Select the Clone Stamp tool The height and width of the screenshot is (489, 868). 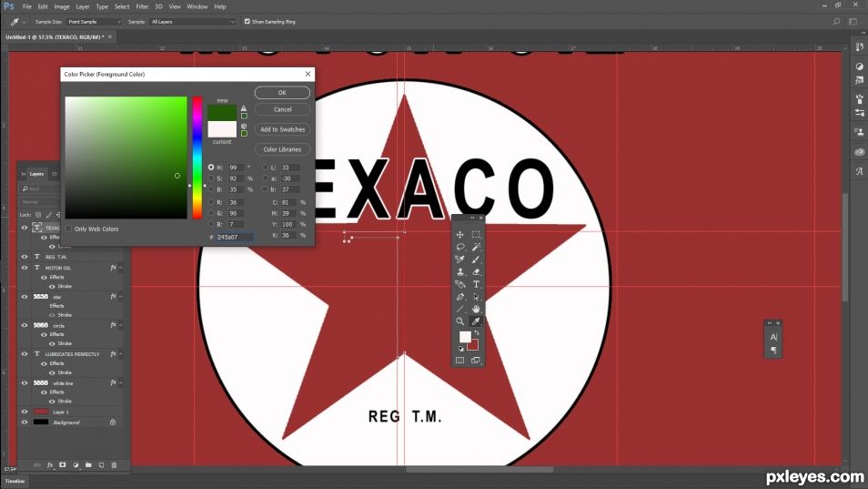click(460, 271)
